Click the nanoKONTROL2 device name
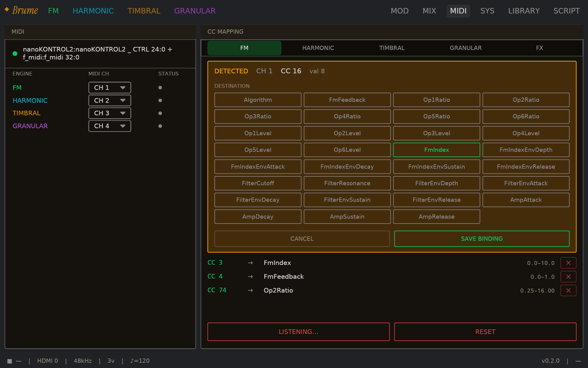The width and height of the screenshot is (588, 368). coord(98,53)
